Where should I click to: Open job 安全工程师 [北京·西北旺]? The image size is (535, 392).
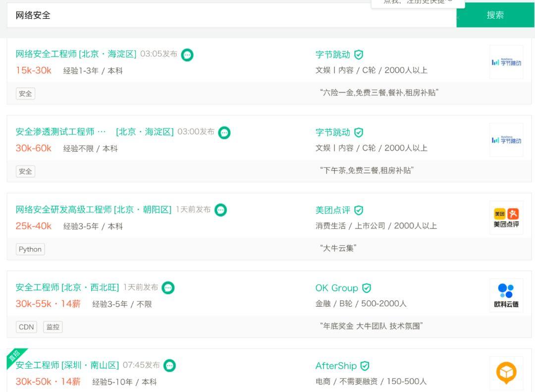click(67, 287)
